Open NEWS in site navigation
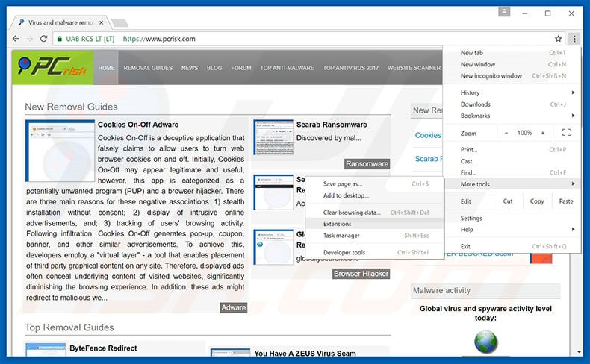 [189, 68]
